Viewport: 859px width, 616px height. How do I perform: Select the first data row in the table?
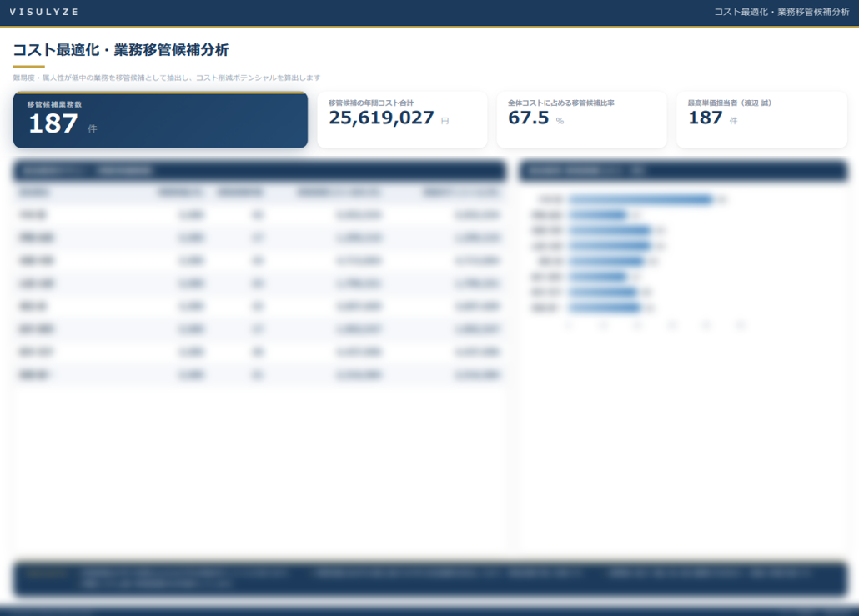(259, 215)
